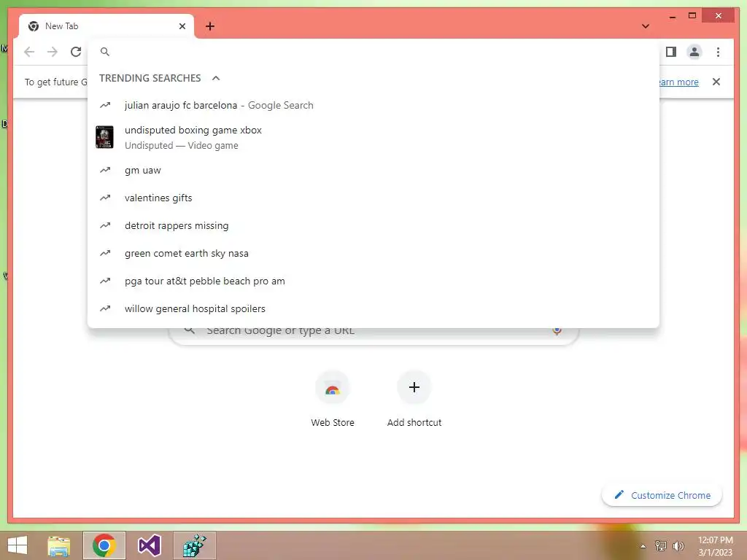Choose undisputed boxing game xbox suggestion
Screen dimensions: 747x560
373,137
